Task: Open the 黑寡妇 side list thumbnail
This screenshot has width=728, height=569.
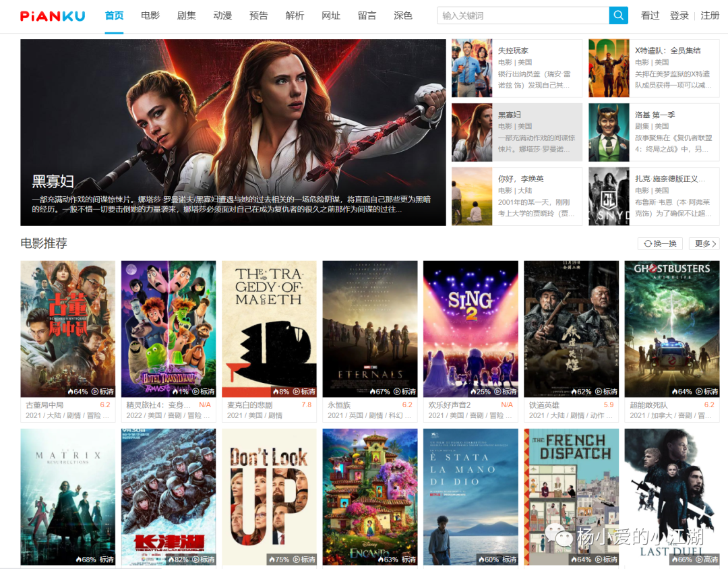Action: click(472, 132)
